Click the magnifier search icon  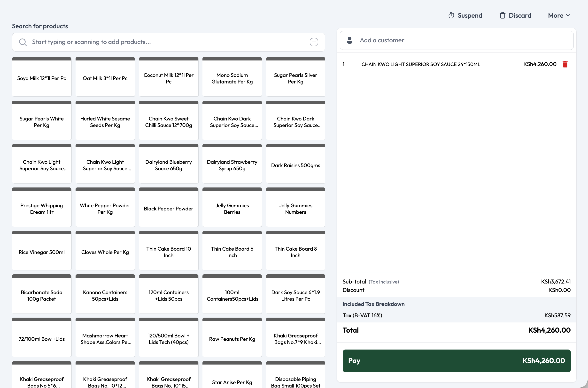[x=23, y=42]
